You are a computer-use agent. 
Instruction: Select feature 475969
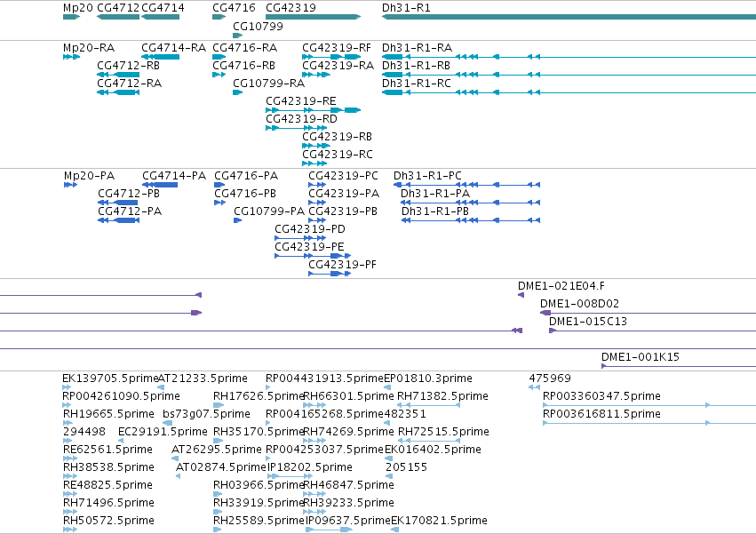click(550, 379)
